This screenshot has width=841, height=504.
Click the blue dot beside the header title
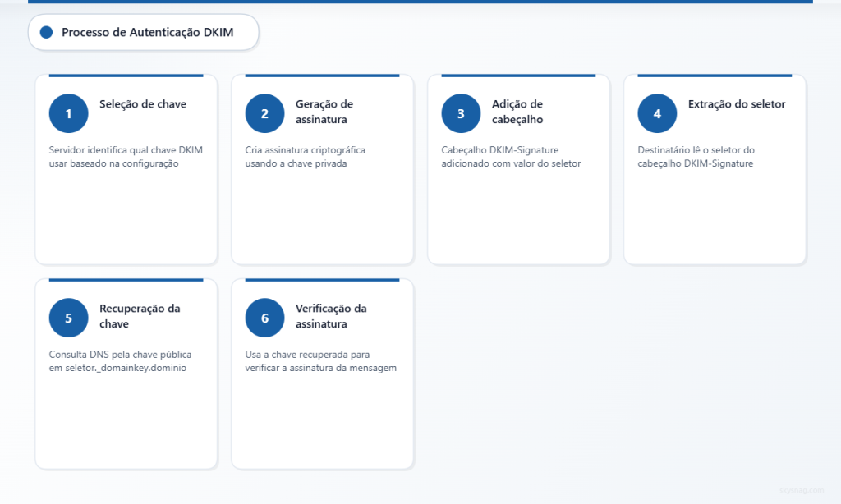[47, 32]
